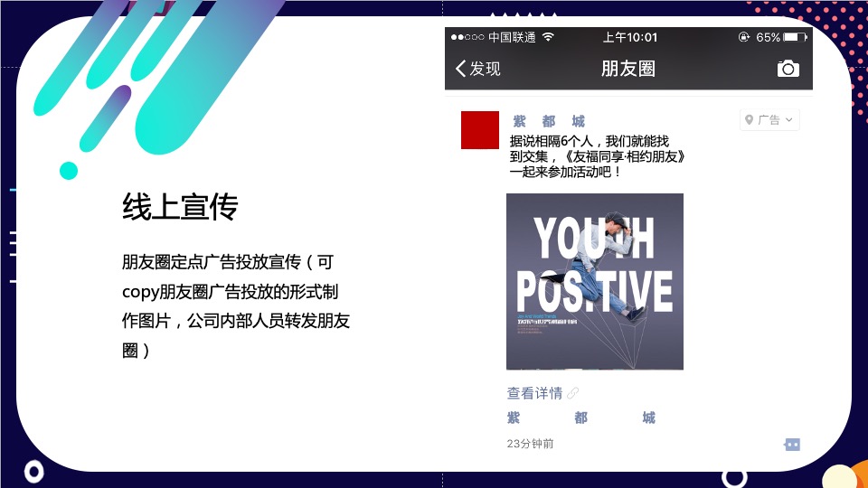Go back to 发现 with the arrow
The height and width of the screenshot is (488, 868).
(477, 69)
